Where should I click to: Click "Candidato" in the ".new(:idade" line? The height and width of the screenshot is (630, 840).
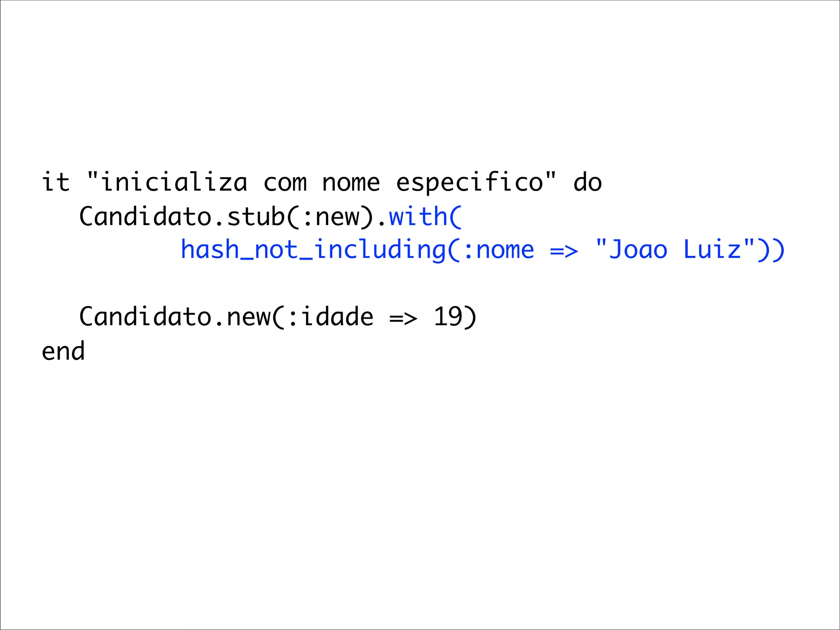click(x=145, y=317)
